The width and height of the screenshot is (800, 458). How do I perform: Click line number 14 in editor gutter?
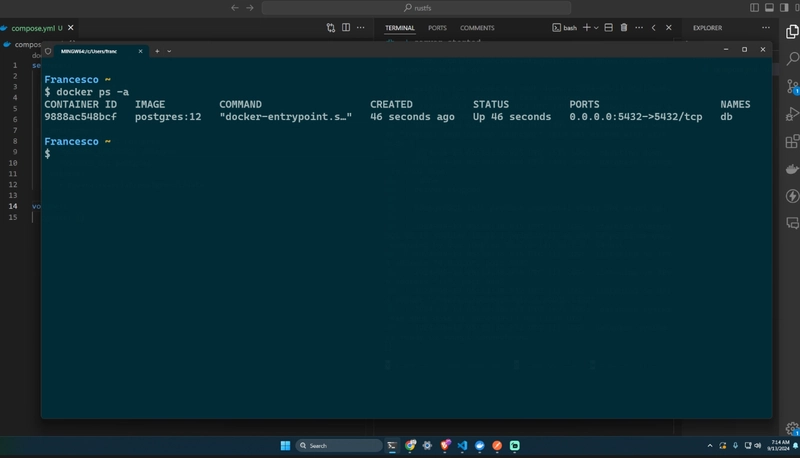click(x=13, y=206)
